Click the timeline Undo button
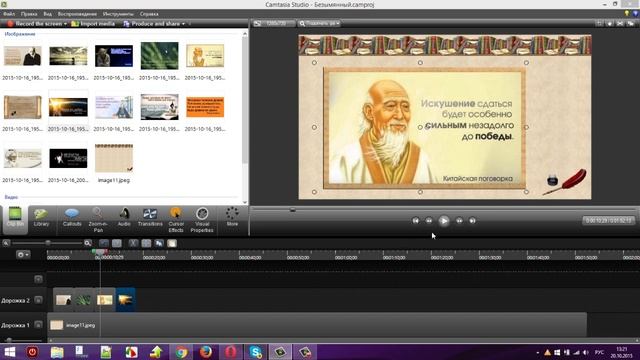 [x=104, y=243]
